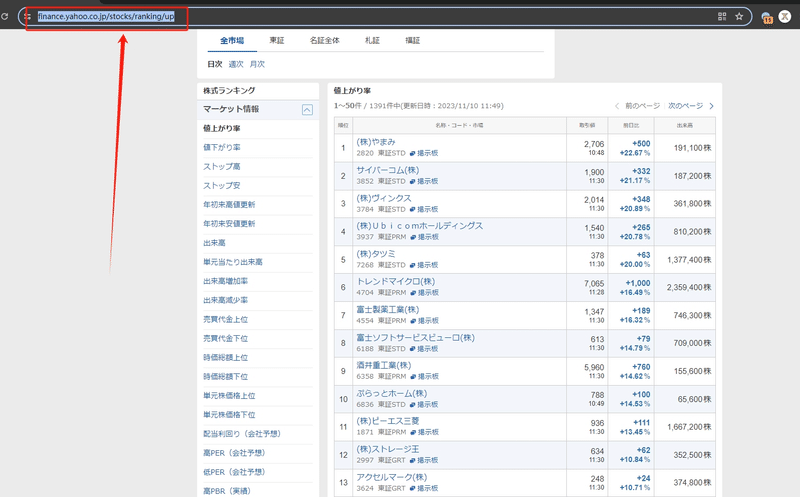Open 掲示板 for トレンドマイクロ(株)

(424, 292)
